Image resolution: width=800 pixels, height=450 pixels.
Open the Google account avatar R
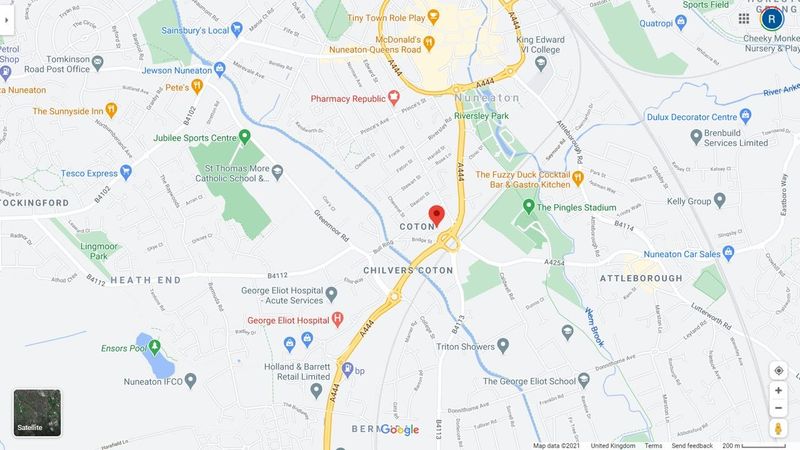coord(772,19)
